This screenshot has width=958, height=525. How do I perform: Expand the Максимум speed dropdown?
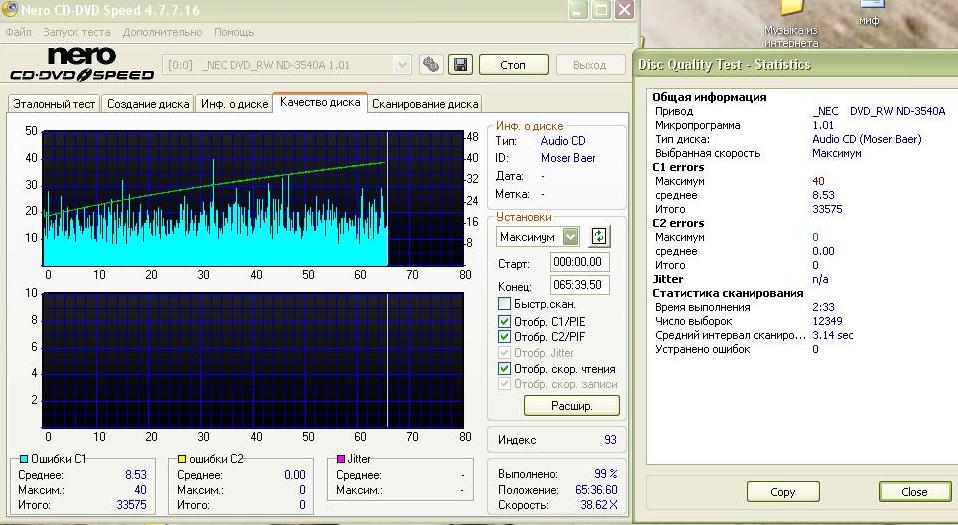(570, 237)
